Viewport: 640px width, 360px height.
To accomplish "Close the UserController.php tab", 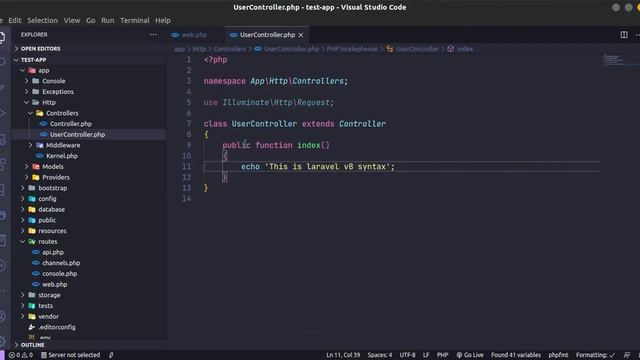I will pos(301,35).
